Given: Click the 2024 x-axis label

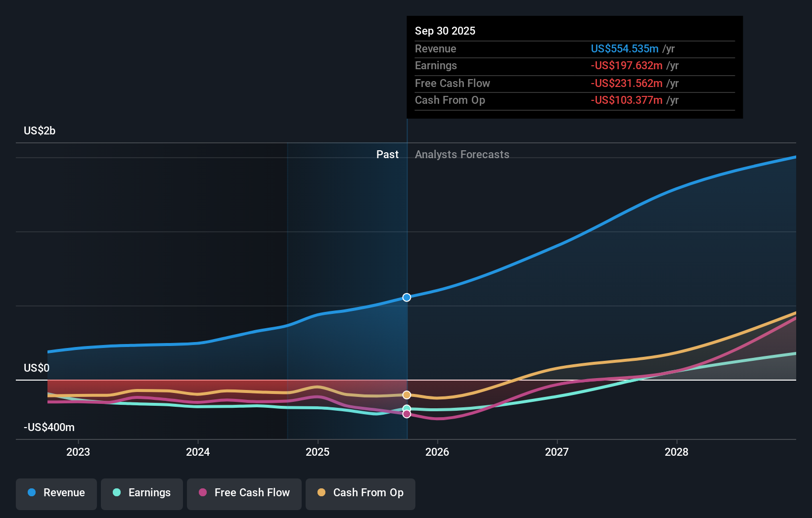Looking at the screenshot, I should tap(198, 452).
